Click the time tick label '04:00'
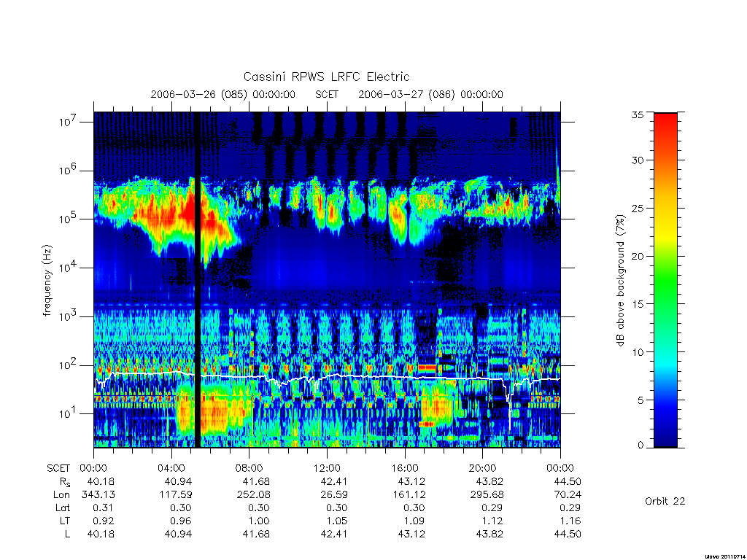This screenshot has height=560, width=747. [171, 468]
